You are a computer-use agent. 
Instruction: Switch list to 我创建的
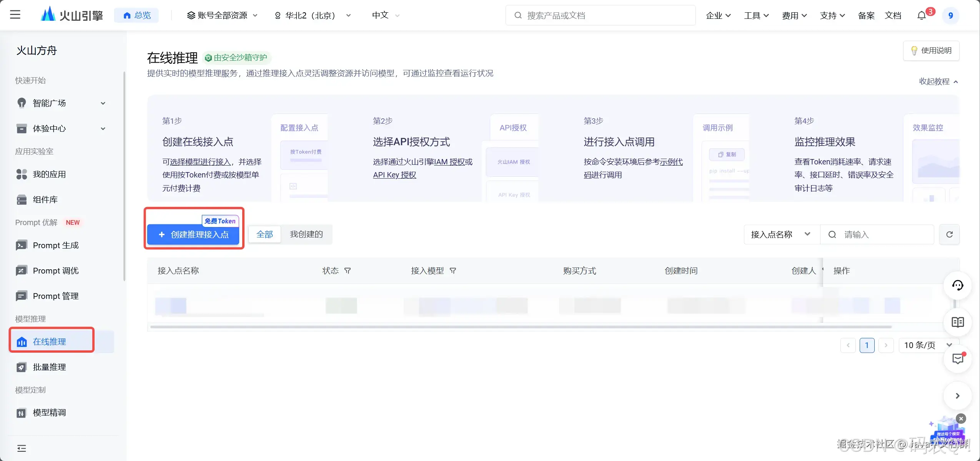coord(306,234)
